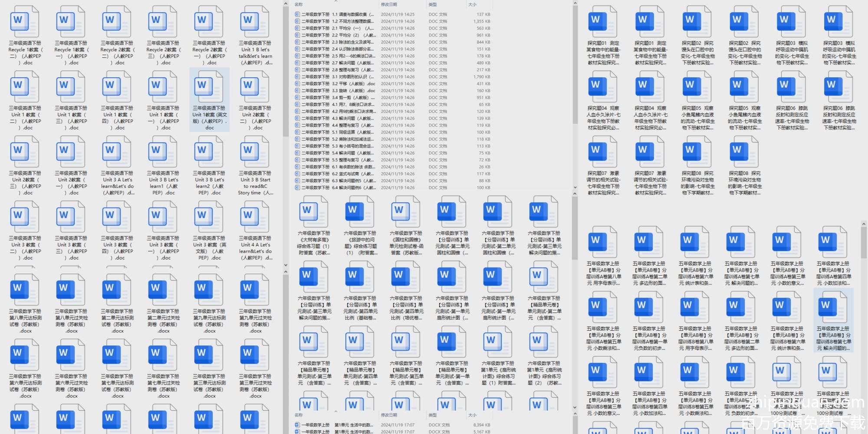Select the row 二年级数学下册 1.2 不同方法整理数据
The width and height of the screenshot is (868, 434).
coord(393,21)
